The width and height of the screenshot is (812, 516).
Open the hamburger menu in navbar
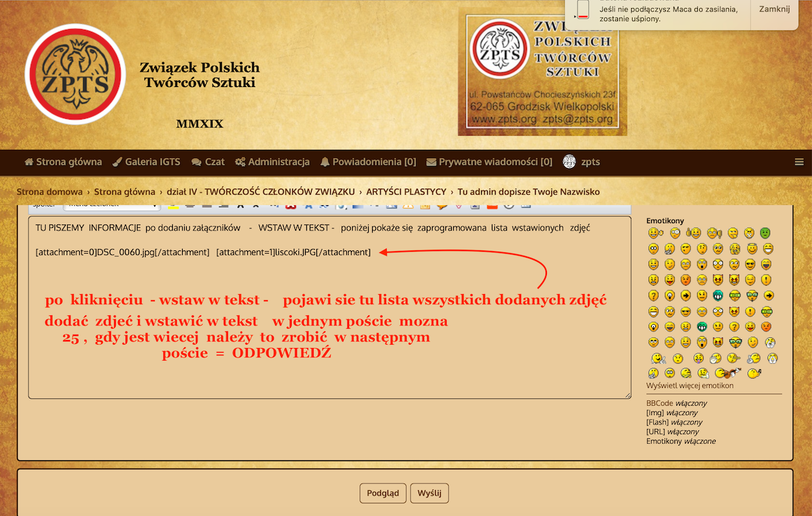coord(799,162)
